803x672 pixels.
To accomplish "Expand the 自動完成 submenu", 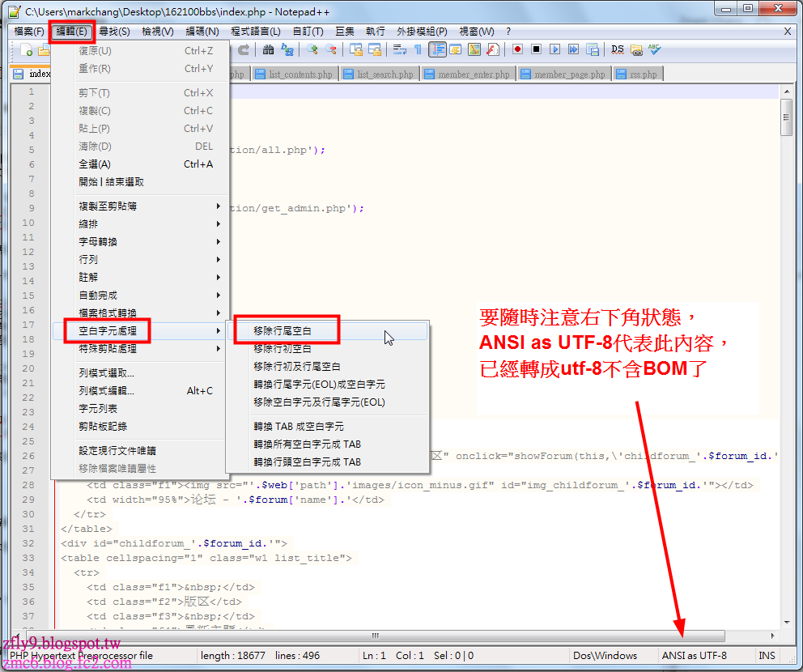I will click(x=140, y=295).
